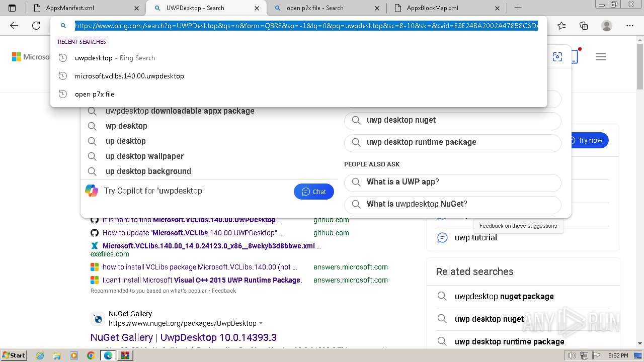Open a new browser tab
Screen dimensions: 644x362
[518, 8]
